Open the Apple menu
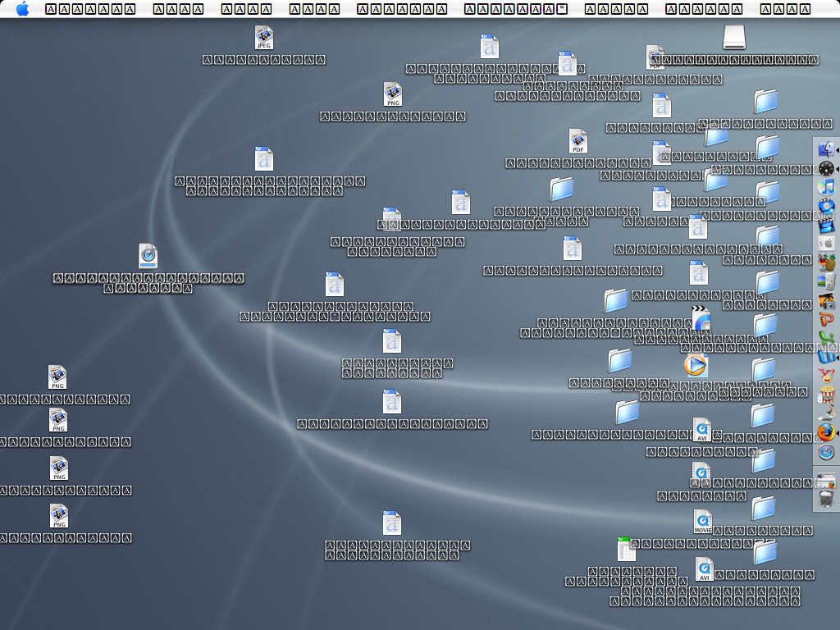The width and height of the screenshot is (840, 630). [x=22, y=8]
